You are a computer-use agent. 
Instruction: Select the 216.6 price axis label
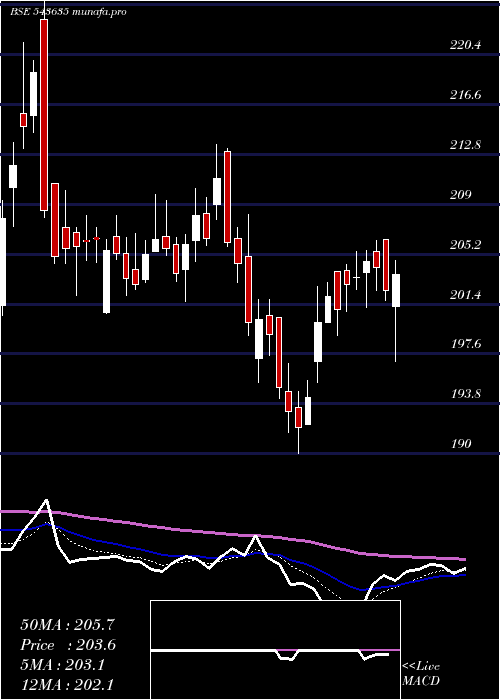pos(465,95)
